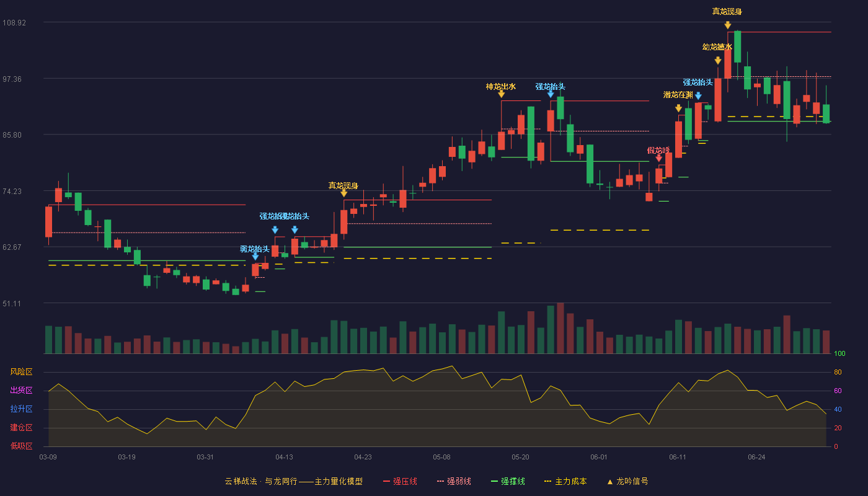This screenshot has width=868, height=496.
Task: Click the 幼龙嬉水 signal arrow
Action: pyautogui.click(x=717, y=61)
